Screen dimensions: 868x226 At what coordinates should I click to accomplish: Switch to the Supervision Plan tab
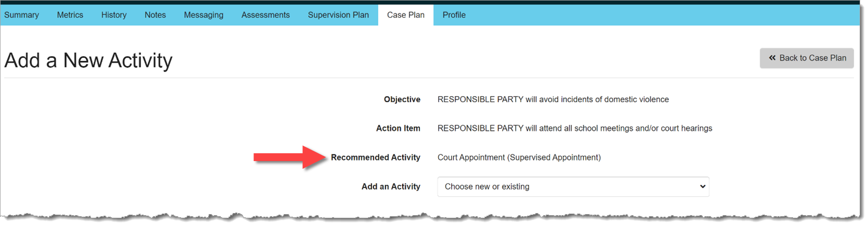coord(338,15)
